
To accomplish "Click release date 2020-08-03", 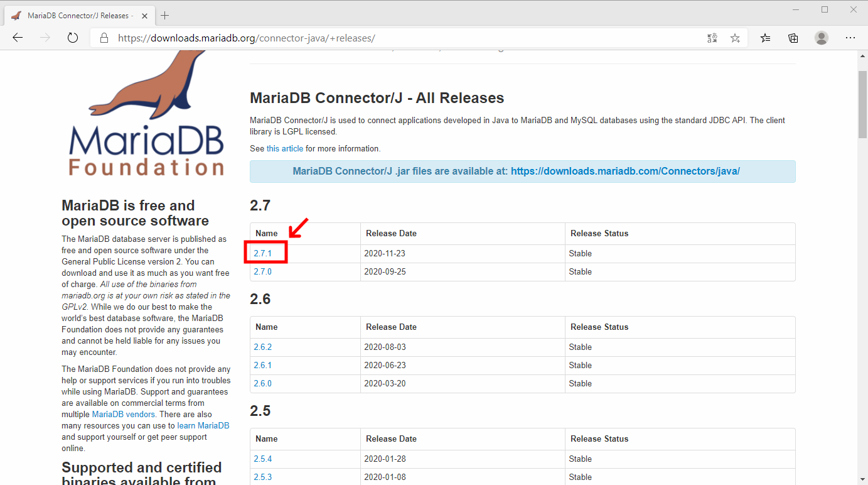I will [385, 347].
